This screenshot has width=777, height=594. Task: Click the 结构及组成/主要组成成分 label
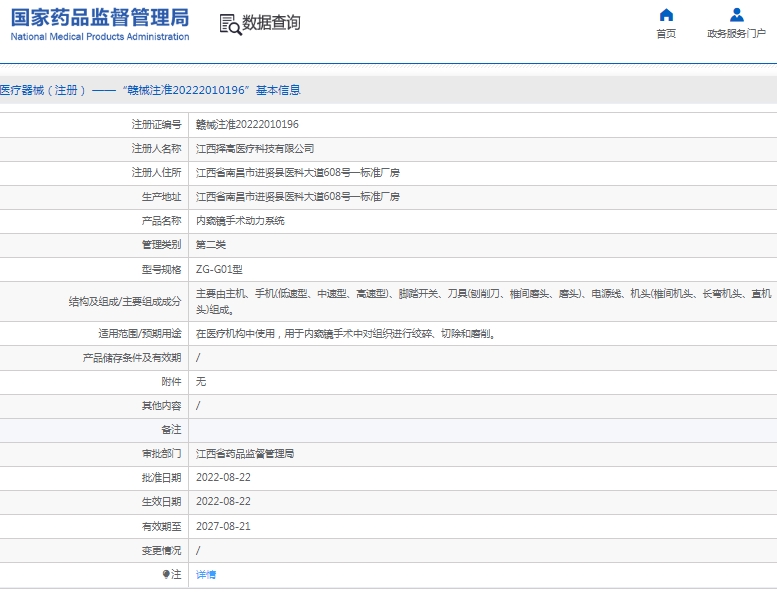(125, 302)
